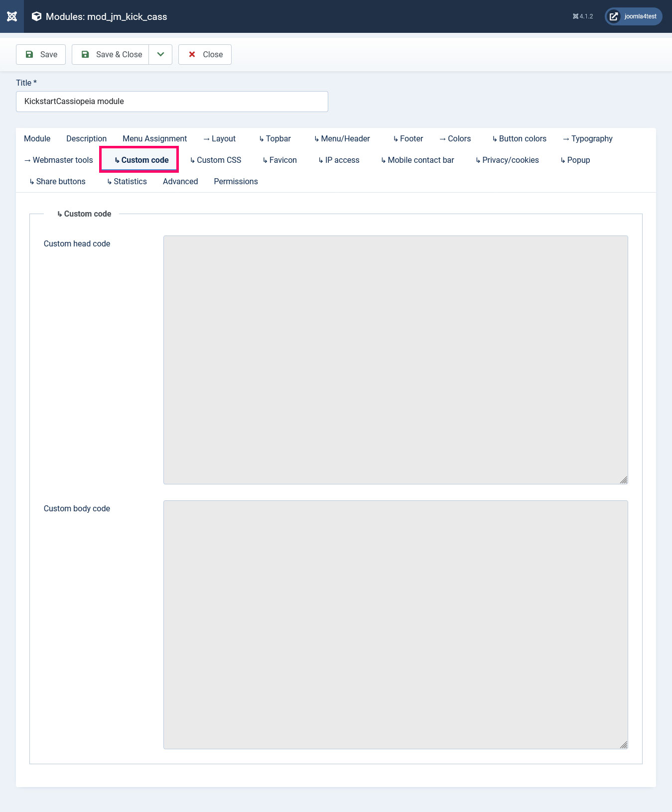Select the Menu Assignment tab

click(x=154, y=138)
